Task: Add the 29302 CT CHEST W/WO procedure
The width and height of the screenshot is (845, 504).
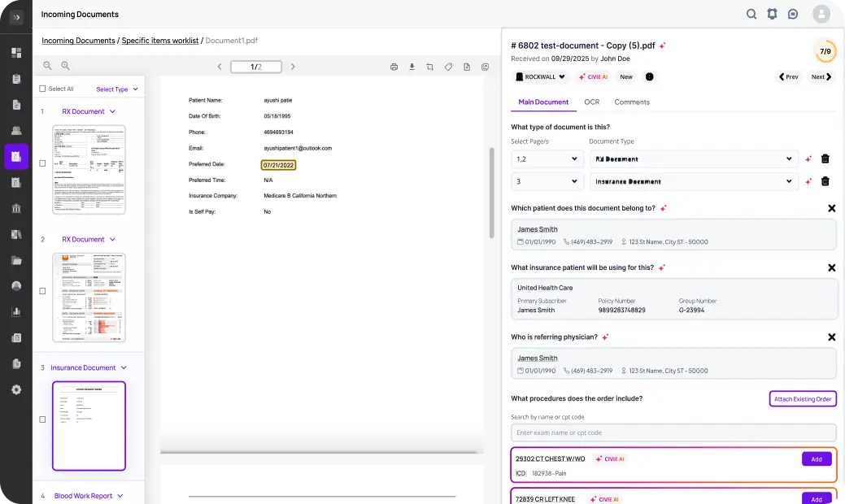Action: [816, 459]
